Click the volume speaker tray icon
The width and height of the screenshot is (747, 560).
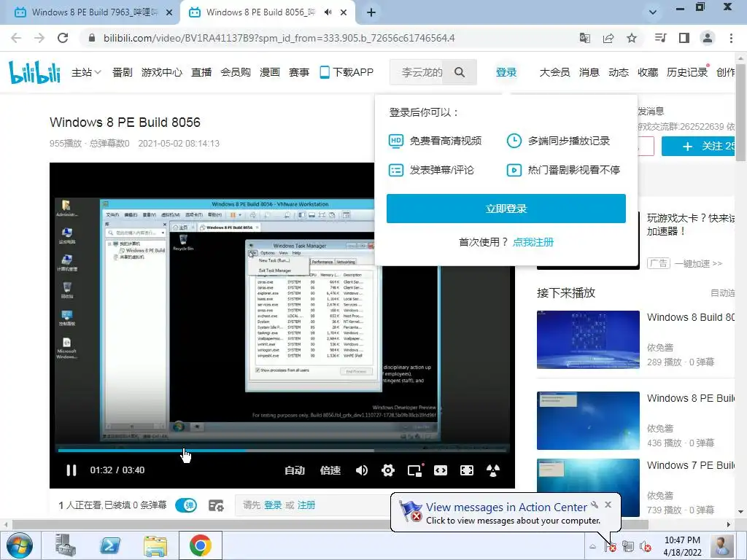coord(646,547)
